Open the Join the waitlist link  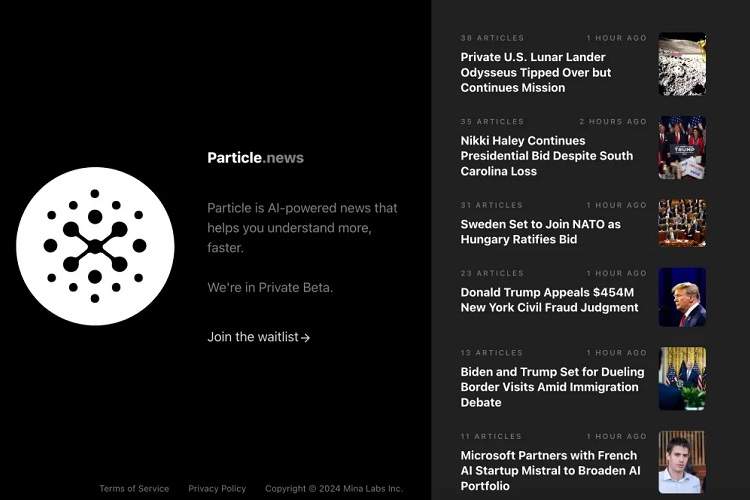tap(253, 337)
